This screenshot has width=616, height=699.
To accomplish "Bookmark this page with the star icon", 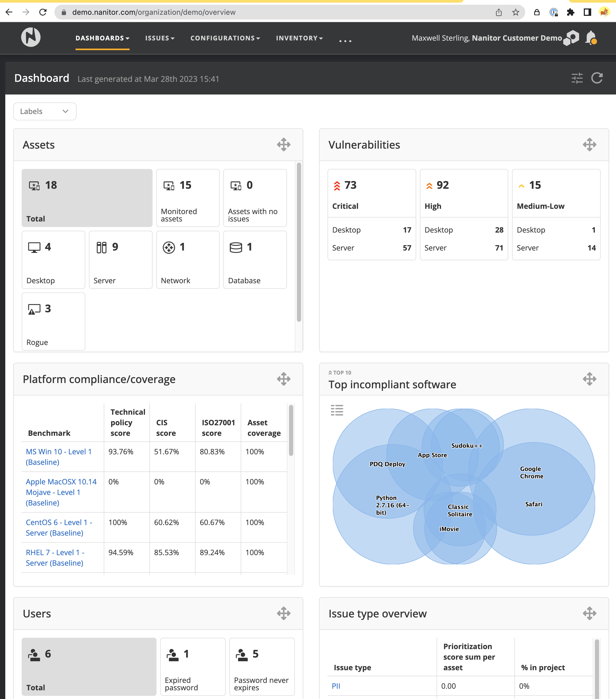I will [515, 12].
